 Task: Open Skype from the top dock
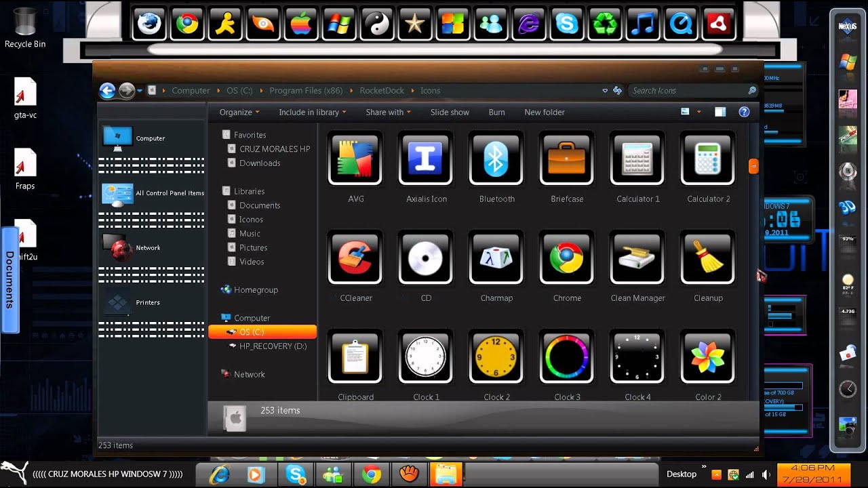coord(566,24)
